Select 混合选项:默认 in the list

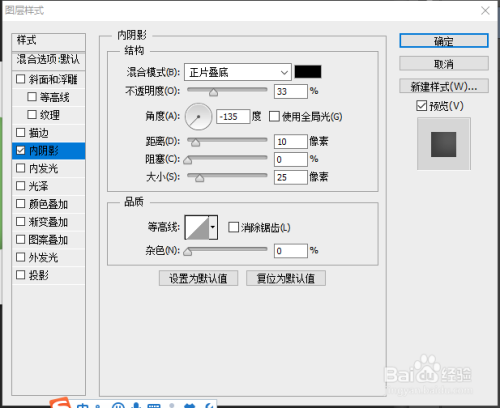(48, 60)
